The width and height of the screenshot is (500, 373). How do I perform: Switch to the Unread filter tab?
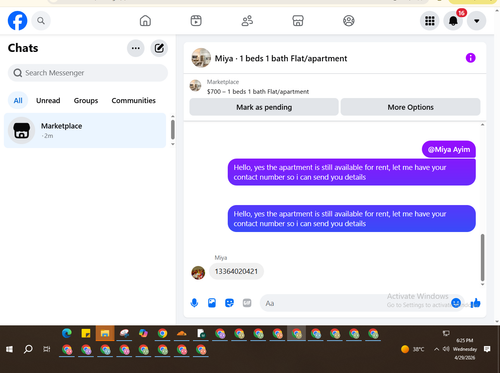tap(48, 100)
